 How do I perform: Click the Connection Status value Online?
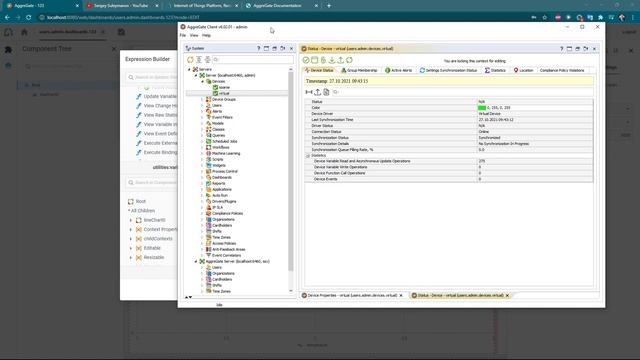pyautogui.click(x=484, y=132)
